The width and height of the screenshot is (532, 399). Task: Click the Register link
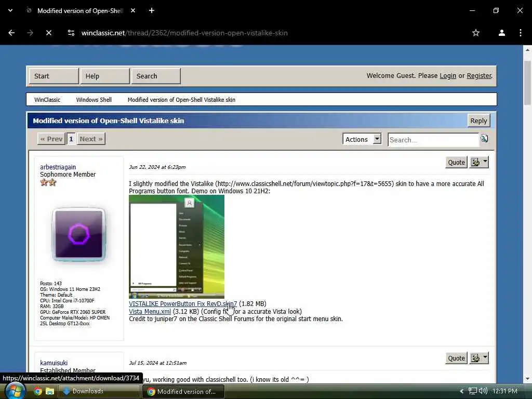(x=479, y=76)
